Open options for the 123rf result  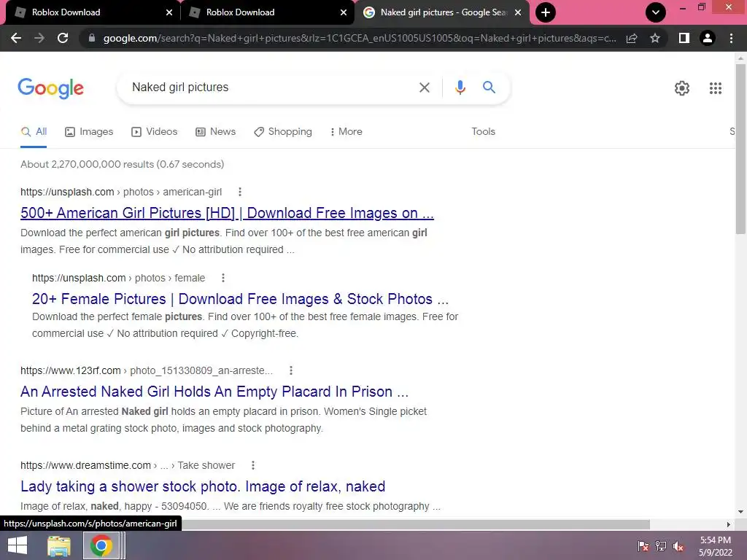coord(290,370)
